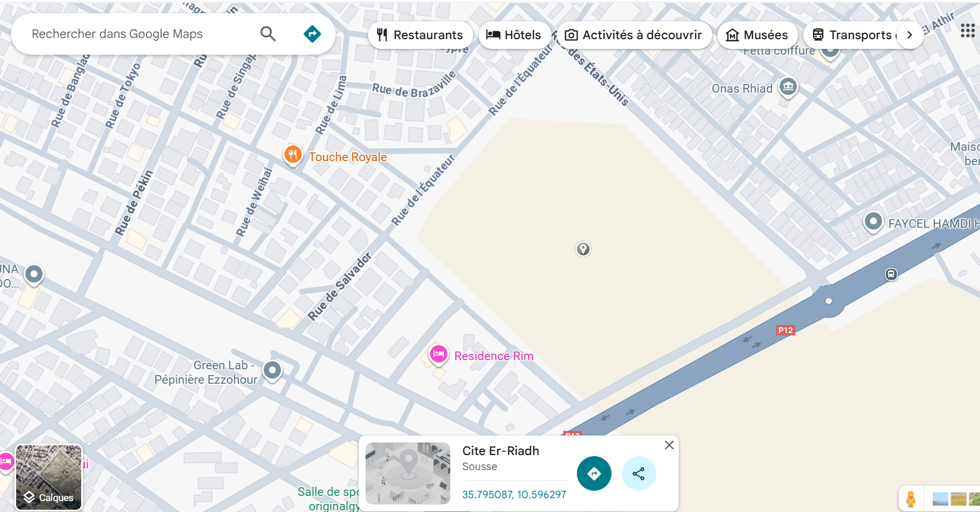Filter map by Hôtels
Viewport: 980px width, 512px height.
pos(514,35)
